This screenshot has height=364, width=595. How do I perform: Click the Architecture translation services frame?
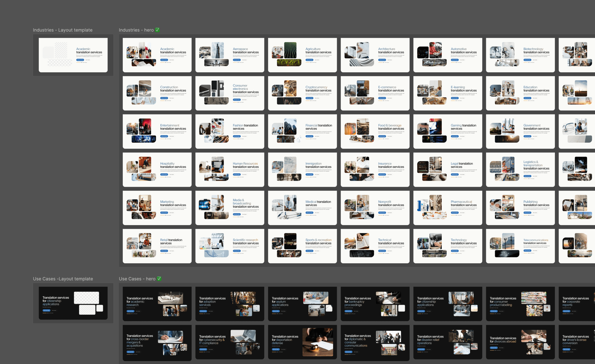(x=375, y=55)
